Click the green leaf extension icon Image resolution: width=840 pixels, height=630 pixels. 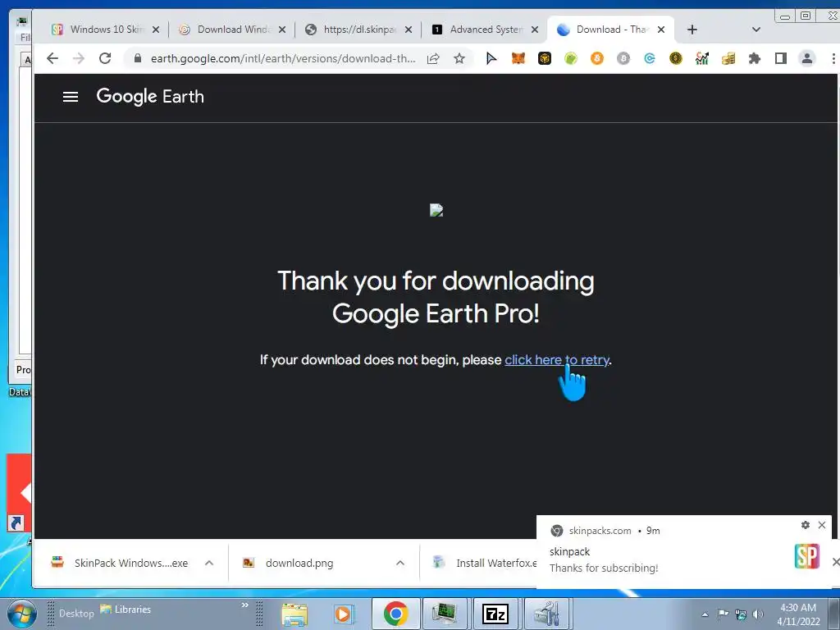571,58
